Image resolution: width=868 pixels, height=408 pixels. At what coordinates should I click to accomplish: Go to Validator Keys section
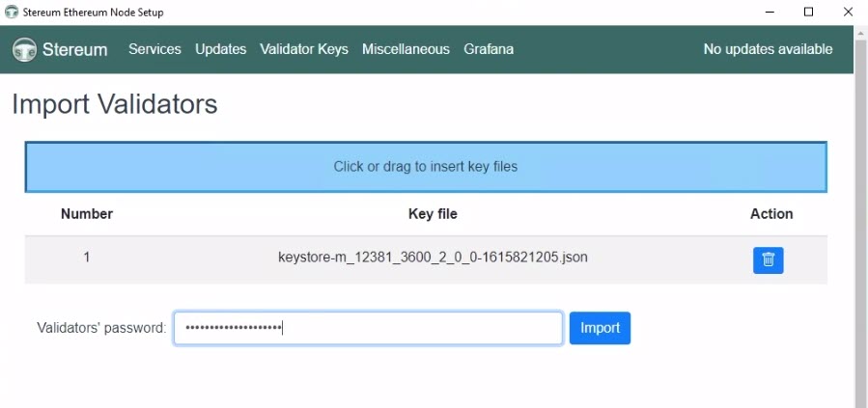pyautogui.click(x=304, y=49)
